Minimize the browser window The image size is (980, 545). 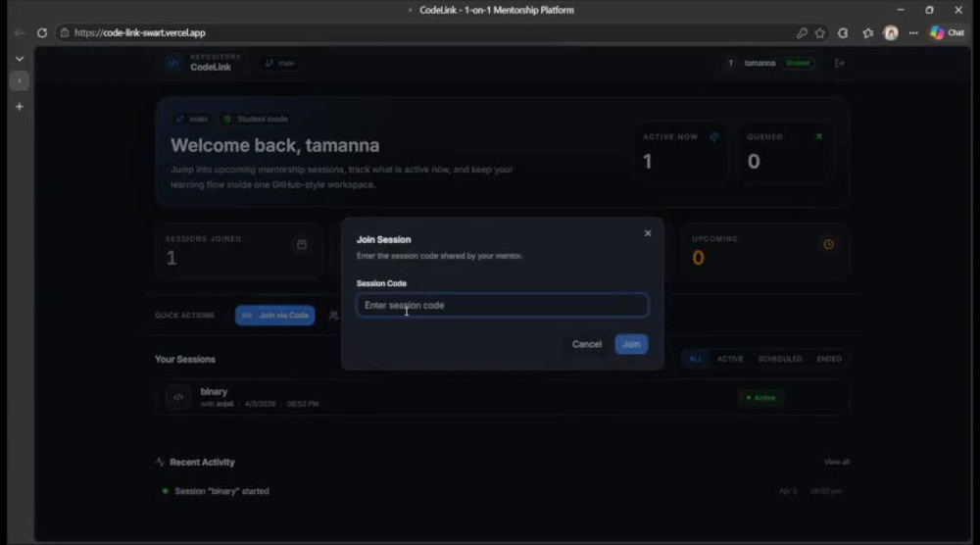tap(900, 10)
